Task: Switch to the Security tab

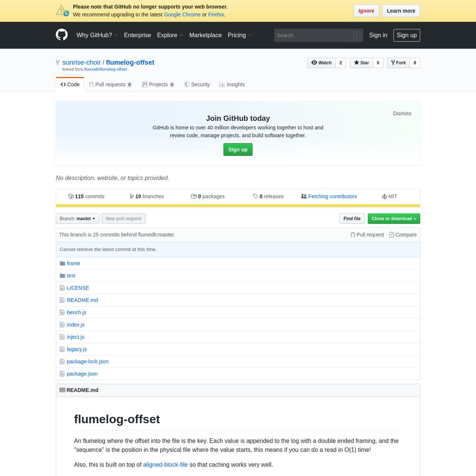Action: (197, 84)
